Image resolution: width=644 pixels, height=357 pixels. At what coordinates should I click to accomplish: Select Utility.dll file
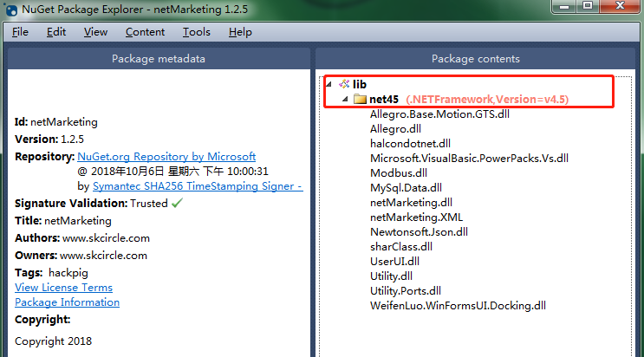(x=391, y=276)
